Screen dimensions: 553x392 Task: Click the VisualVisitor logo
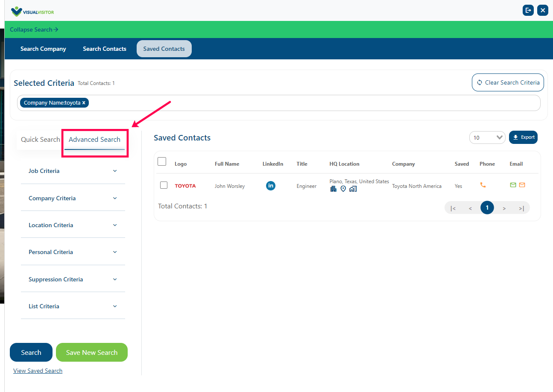[32, 11]
